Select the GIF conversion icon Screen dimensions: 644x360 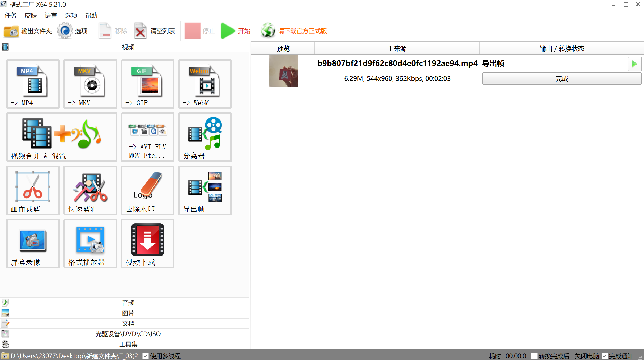click(147, 84)
